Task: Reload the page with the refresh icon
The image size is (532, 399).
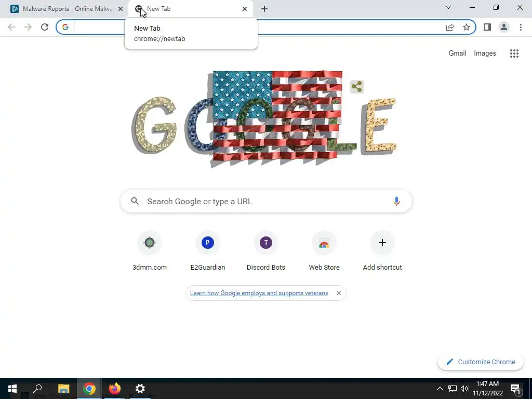Action: (45, 27)
